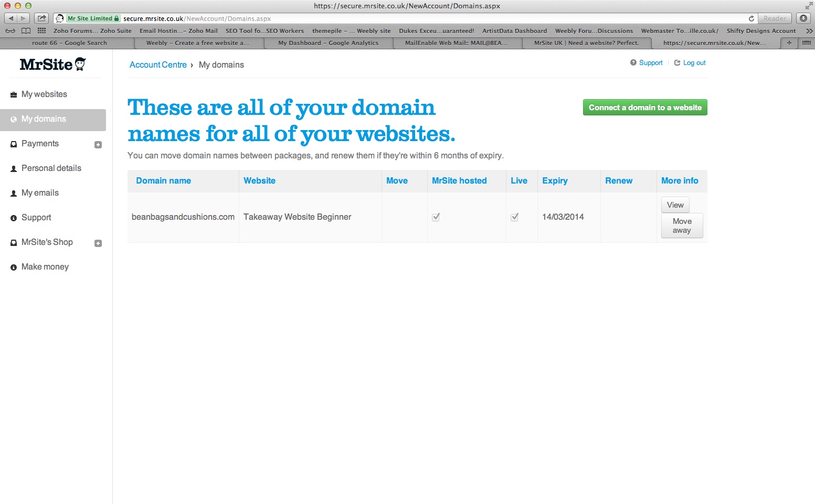Click the MrSite logo

(52, 65)
